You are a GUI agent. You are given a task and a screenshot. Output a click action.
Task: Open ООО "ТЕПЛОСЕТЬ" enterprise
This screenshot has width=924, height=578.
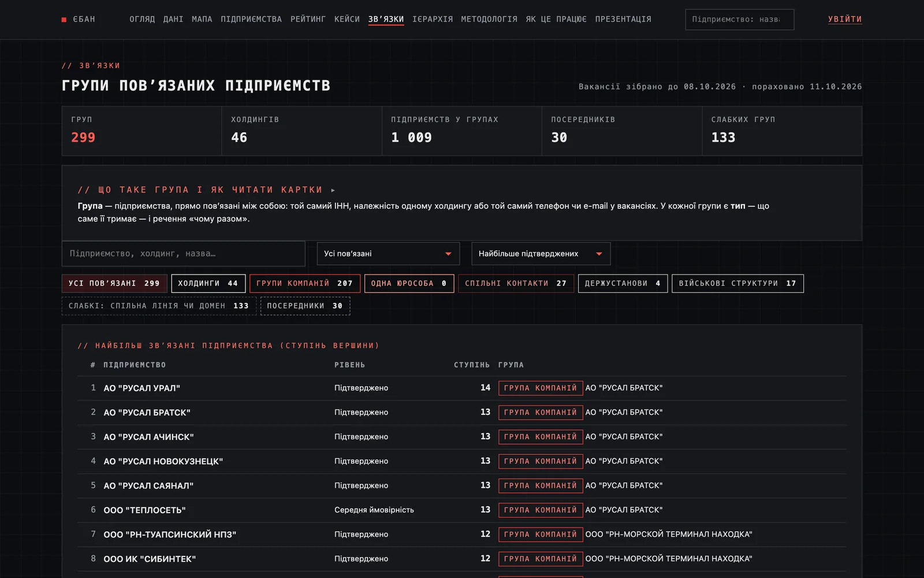[x=144, y=510]
